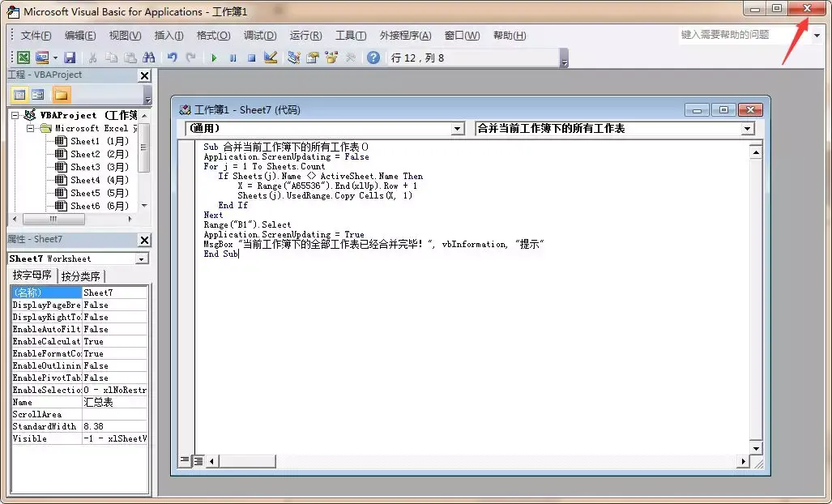The height and width of the screenshot is (504, 832).
Task: Click the Cut scissors icon
Action: 92,58
